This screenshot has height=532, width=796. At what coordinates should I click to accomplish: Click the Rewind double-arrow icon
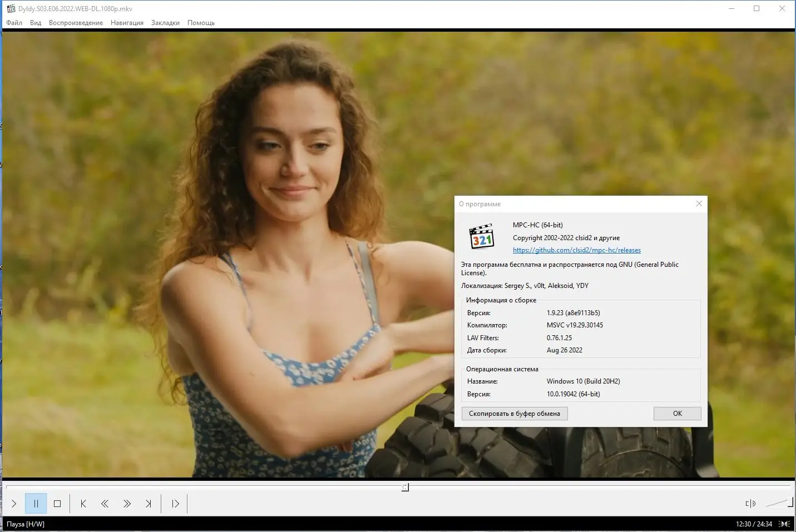[105, 503]
